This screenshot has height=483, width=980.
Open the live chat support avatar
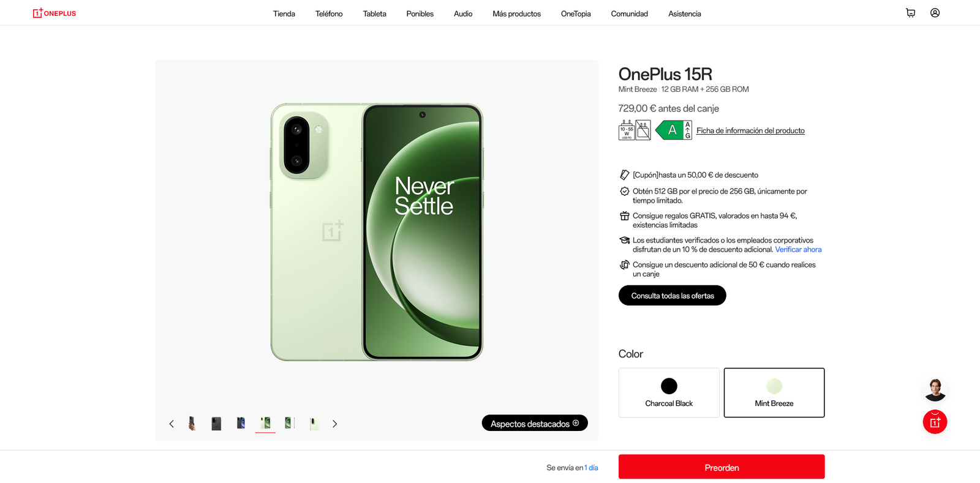[x=935, y=390]
